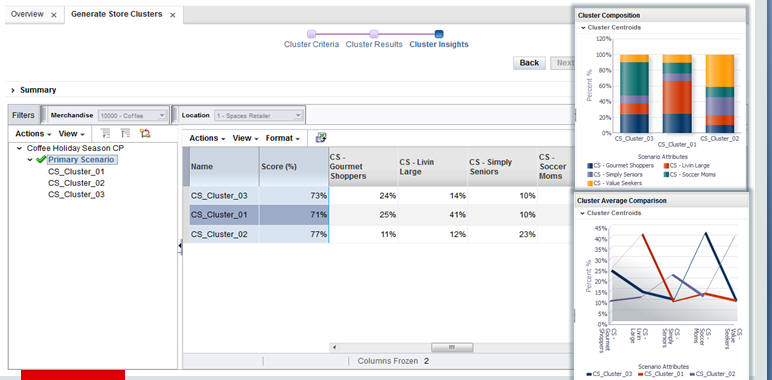Screen dimensions: 772x380
Task: Click the Next button
Action: click(x=564, y=63)
